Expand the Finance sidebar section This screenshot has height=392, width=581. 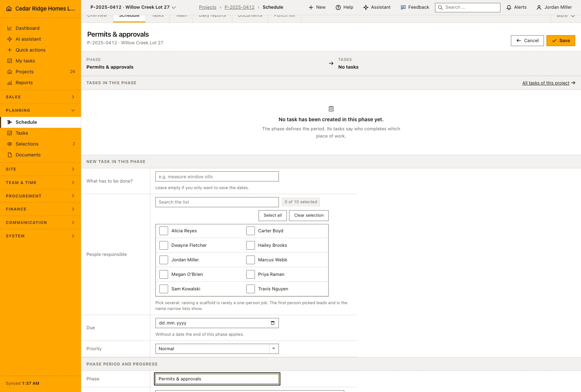(40, 209)
